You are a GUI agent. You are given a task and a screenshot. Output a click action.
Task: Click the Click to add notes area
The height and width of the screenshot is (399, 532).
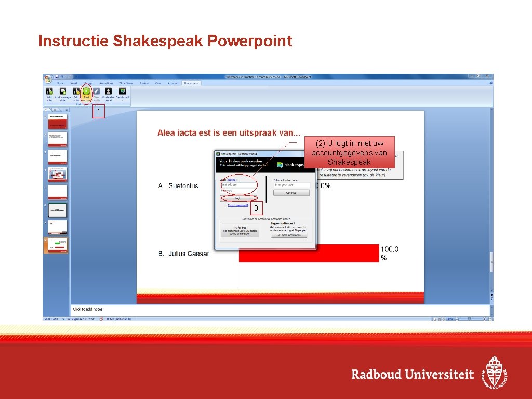pyautogui.click(x=280, y=310)
